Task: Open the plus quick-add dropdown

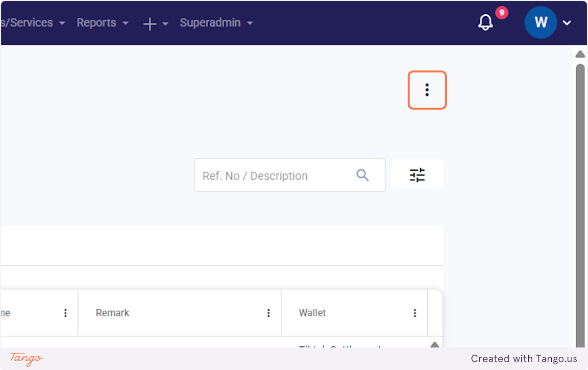Action: pos(155,23)
